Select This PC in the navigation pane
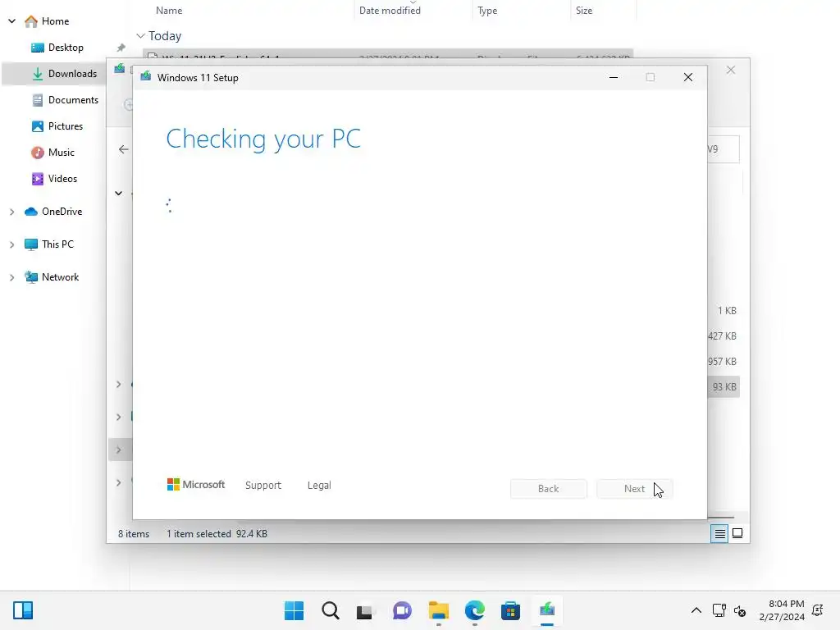Image resolution: width=840 pixels, height=630 pixels. tap(48, 244)
